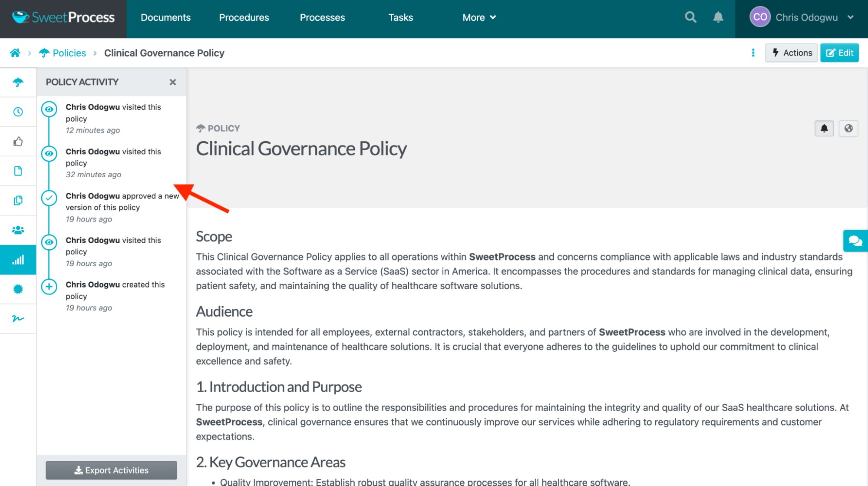
Task: Select the thumbs-up approvals icon in sidebar
Action: [18, 141]
